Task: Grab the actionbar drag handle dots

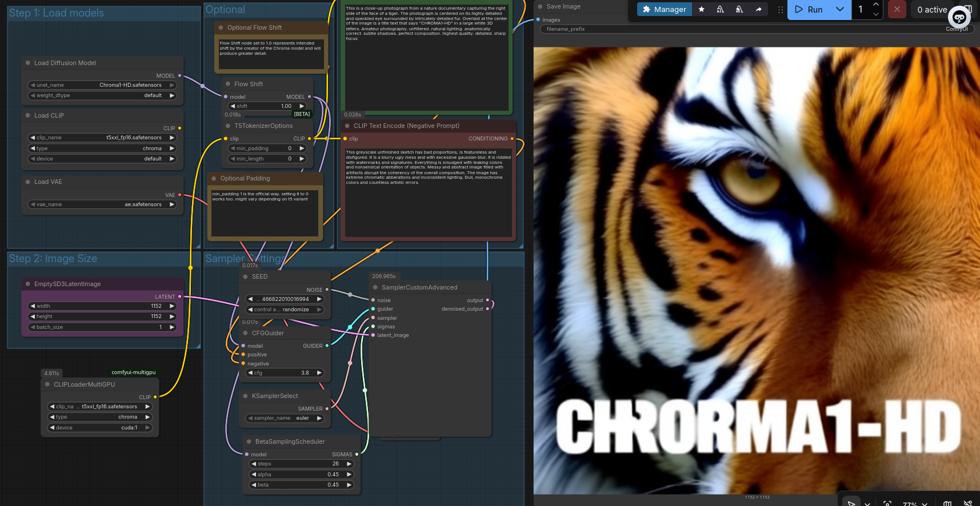Action: [781, 10]
